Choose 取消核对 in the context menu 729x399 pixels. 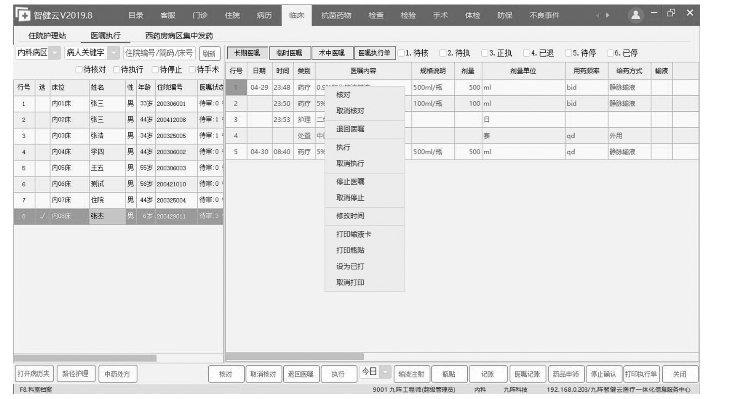coord(364,111)
